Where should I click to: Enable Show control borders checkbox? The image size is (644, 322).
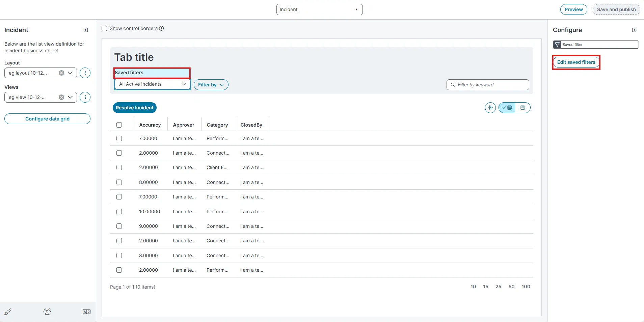[105, 28]
